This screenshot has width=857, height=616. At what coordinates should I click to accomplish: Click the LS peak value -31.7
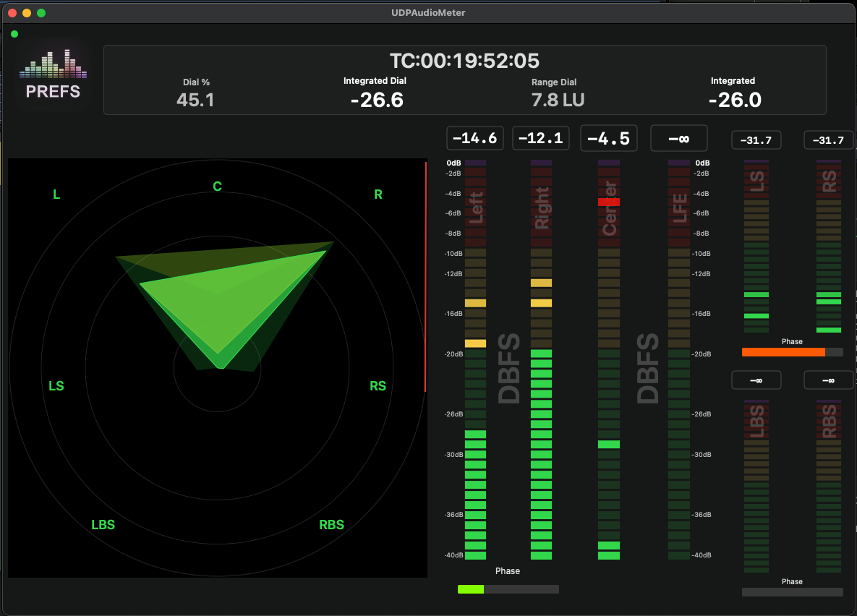click(x=756, y=140)
